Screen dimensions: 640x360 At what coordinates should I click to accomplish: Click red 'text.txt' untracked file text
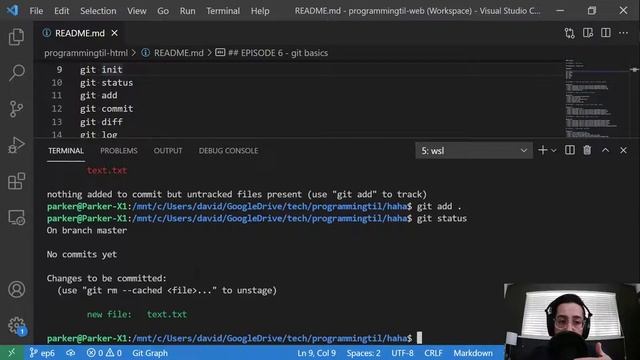tap(107, 171)
